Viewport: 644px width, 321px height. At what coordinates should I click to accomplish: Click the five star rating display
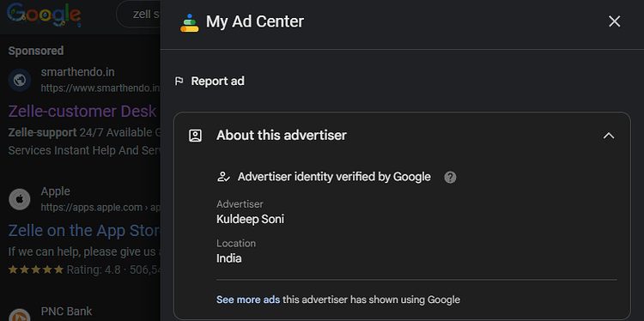36,270
